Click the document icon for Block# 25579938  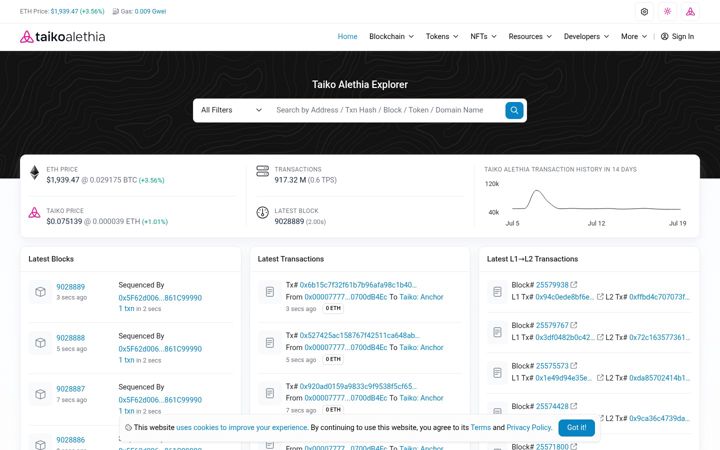point(497,291)
